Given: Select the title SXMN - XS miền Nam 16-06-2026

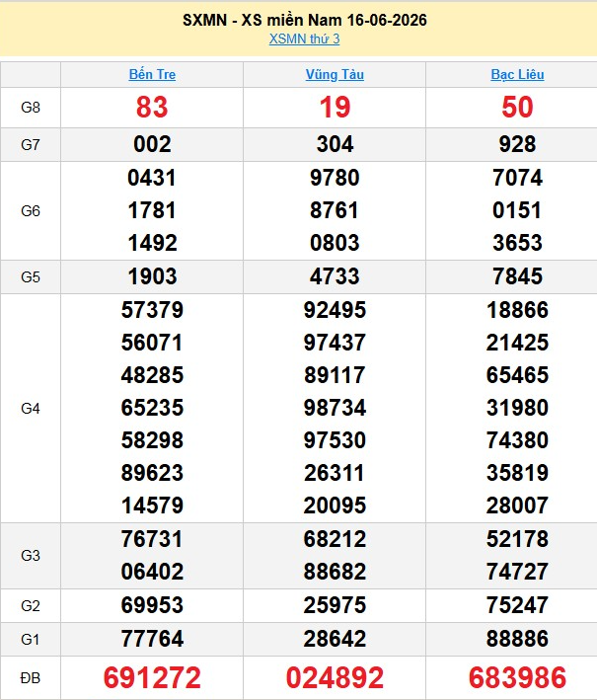Looking at the screenshot, I should click(x=305, y=20).
